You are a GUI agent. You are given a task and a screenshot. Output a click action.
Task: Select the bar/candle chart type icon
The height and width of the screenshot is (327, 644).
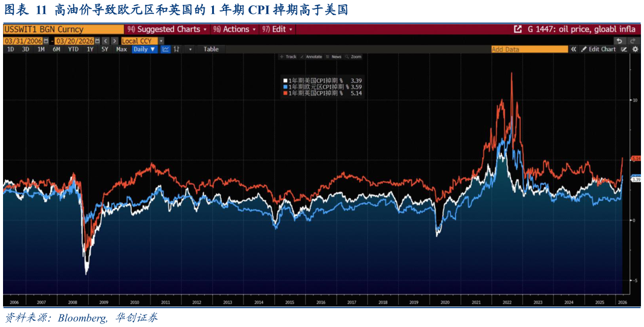point(176,50)
